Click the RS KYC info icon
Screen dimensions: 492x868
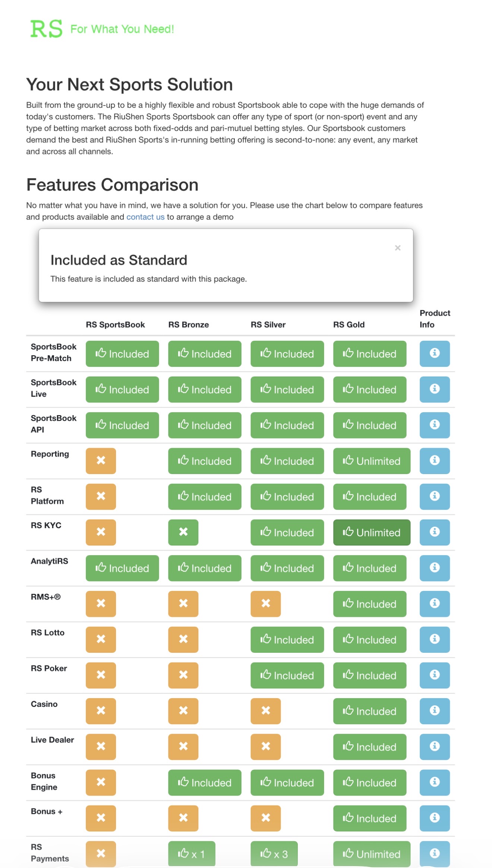(x=434, y=532)
